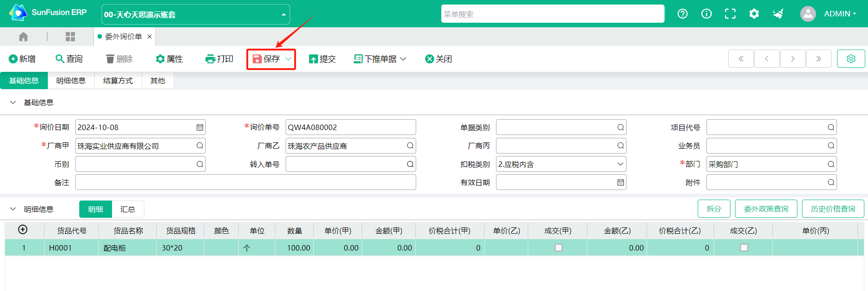The height and width of the screenshot is (291, 868).
Task: Click the Print (打印) printer icon
Action: click(210, 59)
